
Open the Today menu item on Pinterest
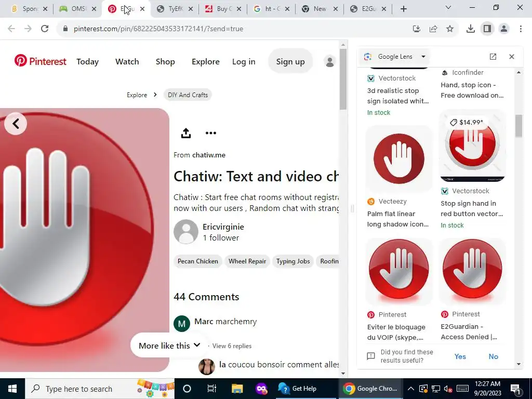tap(87, 61)
